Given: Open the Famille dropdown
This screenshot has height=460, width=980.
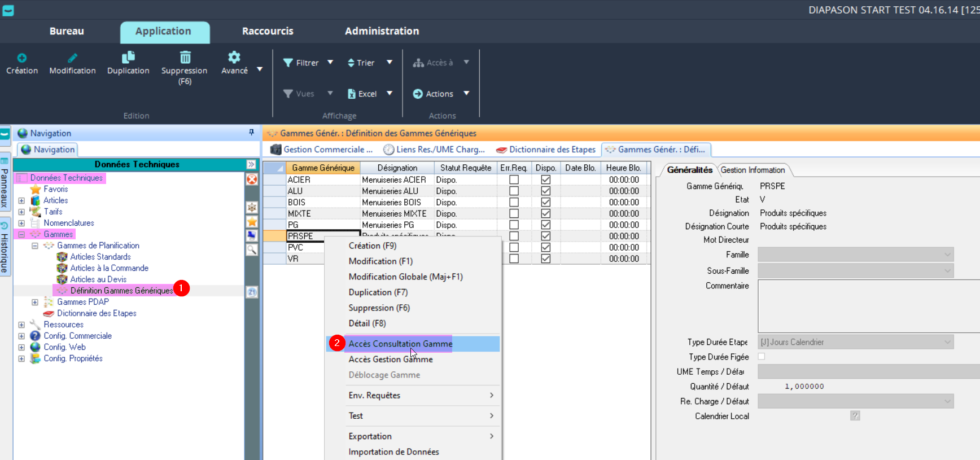Looking at the screenshot, I should [947, 255].
